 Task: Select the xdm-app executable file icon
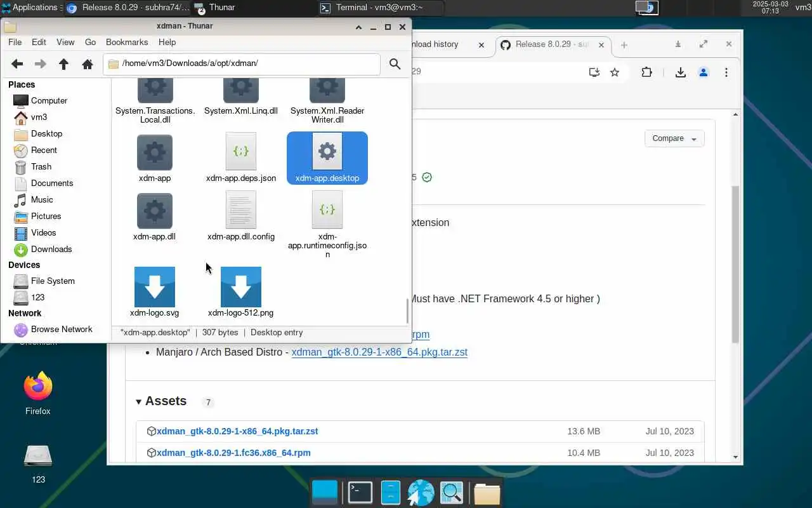pyautogui.click(x=155, y=152)
